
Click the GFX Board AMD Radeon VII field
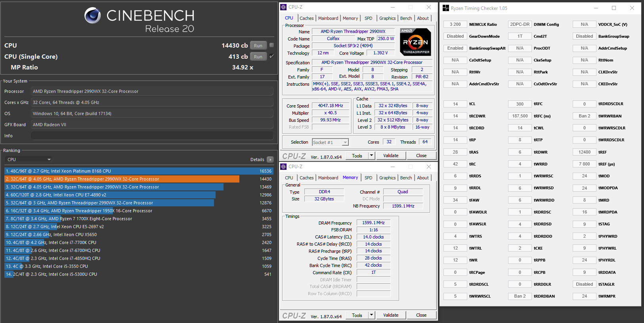pos(152,125)
